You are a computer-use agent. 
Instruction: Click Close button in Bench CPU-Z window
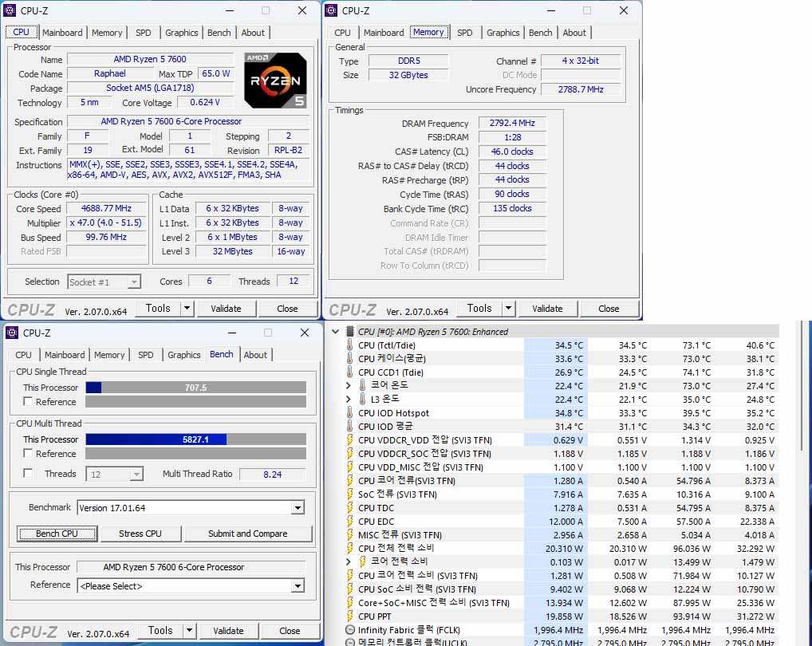[x=290, y=631]
